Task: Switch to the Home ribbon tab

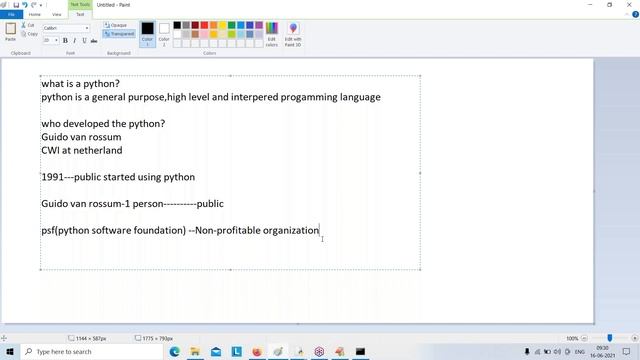Action: click(35, 14)
